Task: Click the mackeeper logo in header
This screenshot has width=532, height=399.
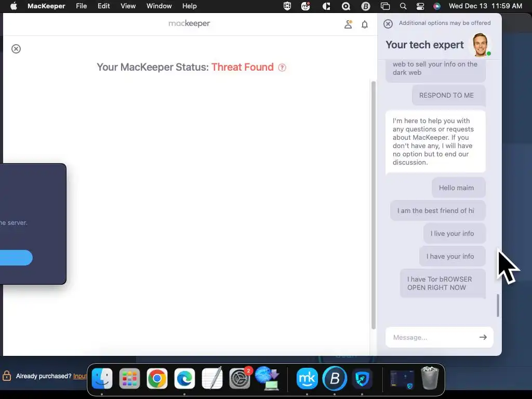Action: [189, 23]
